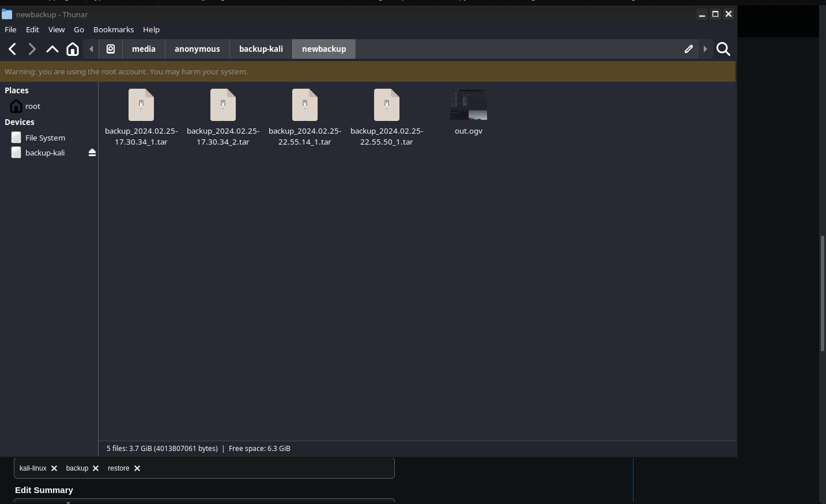Open the File menu
This screenshot has width=826, height=504.
point(10,29)
